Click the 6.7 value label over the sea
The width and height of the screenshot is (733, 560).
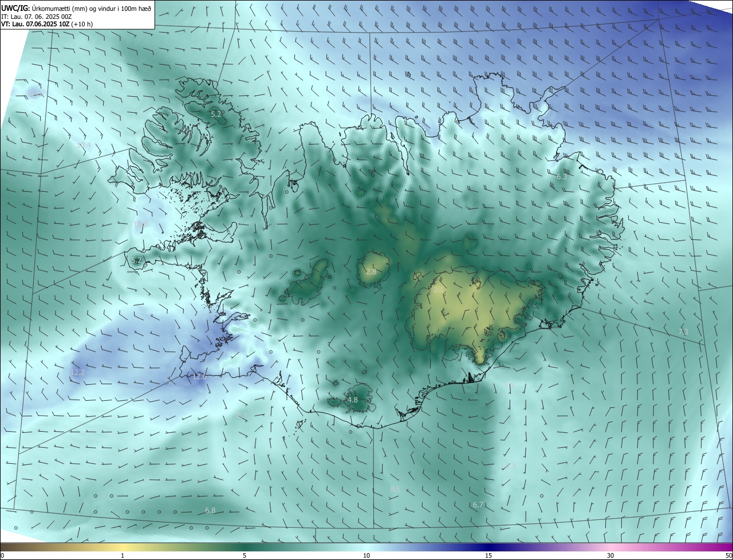click(478, 504)
